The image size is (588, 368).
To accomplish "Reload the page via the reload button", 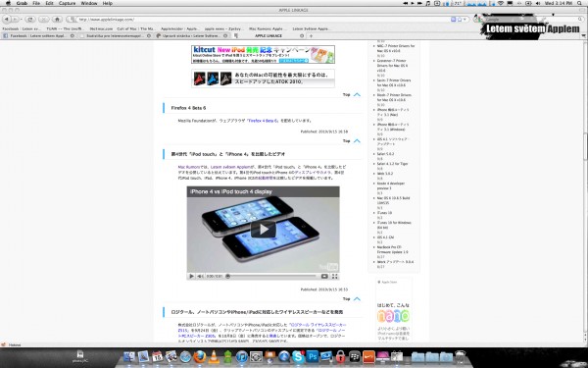I will click(x=30, y=20).
